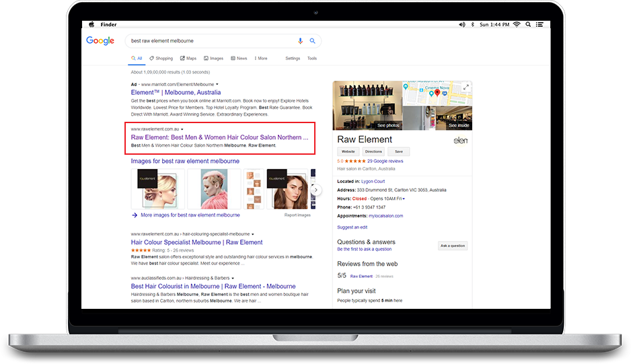Click the blue search magnifier button

(312, 40)
